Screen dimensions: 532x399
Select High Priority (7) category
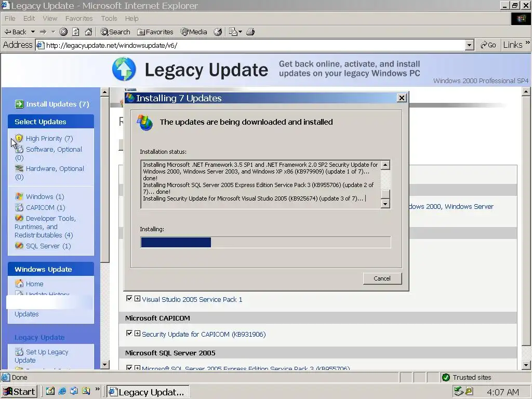[x=49, y=138]
